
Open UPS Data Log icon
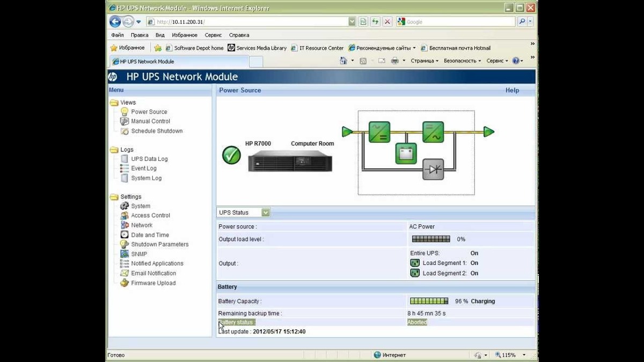pos(125,159)
